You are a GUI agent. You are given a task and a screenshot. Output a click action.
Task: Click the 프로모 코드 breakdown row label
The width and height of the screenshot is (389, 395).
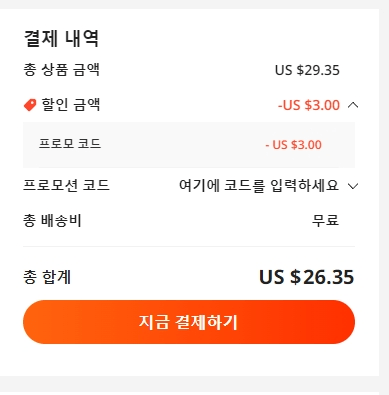pos(70,144)
